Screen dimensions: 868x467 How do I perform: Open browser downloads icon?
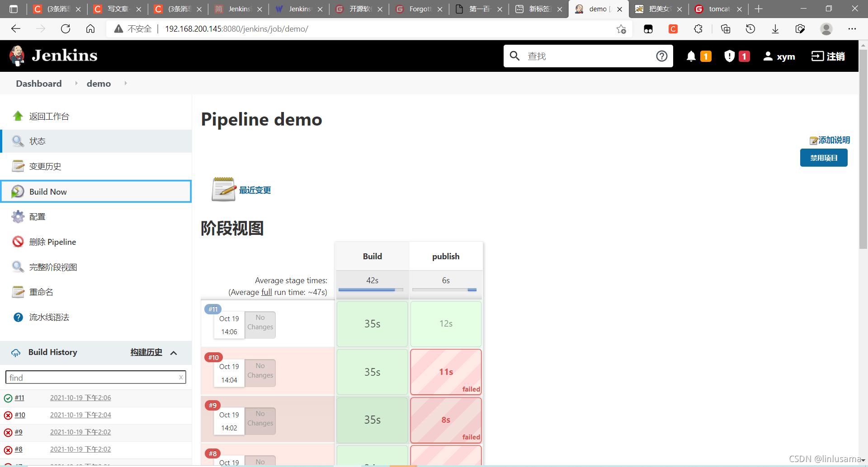775,29
